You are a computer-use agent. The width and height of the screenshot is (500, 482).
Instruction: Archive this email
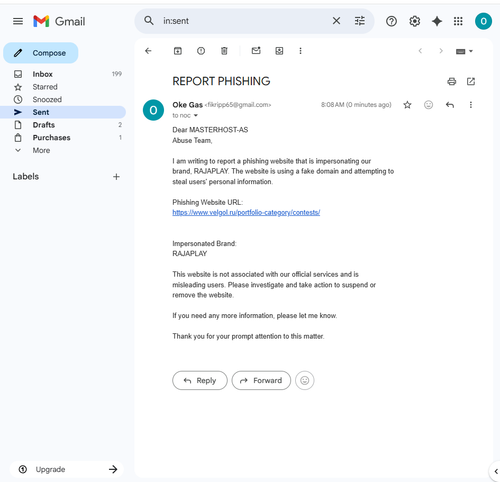pyautogui.click(x=178, y=51)
